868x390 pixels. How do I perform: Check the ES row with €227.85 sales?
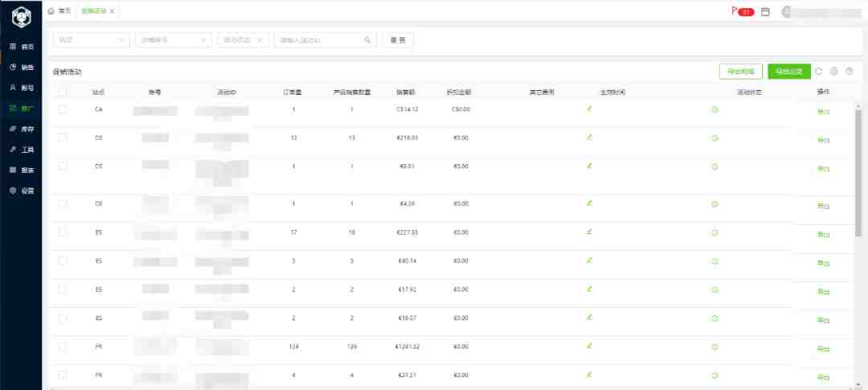click(62, 232)
